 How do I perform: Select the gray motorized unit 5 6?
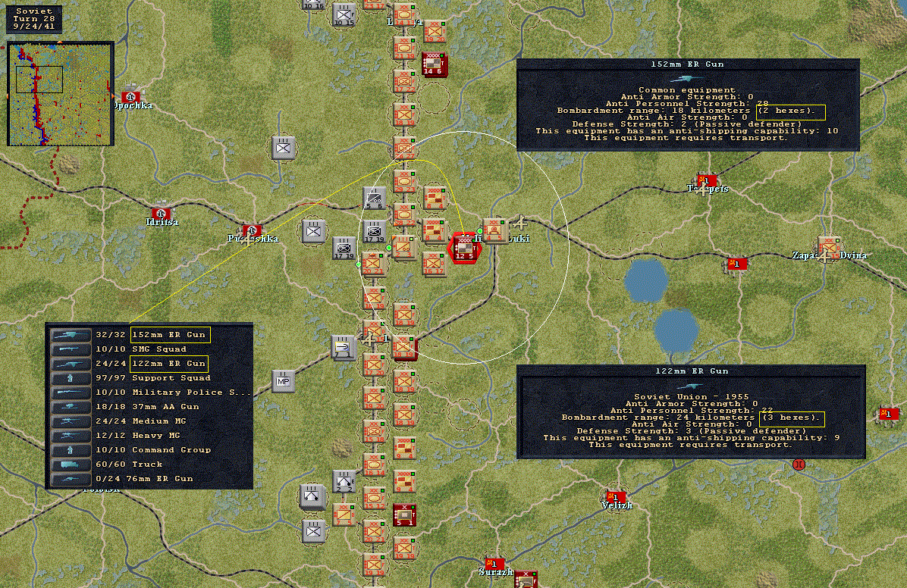(375, 199)
